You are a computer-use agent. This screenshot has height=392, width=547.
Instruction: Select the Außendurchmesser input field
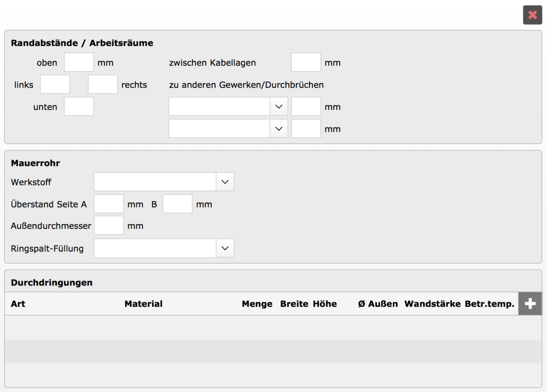pyautogui.click(x=109, y=225)
